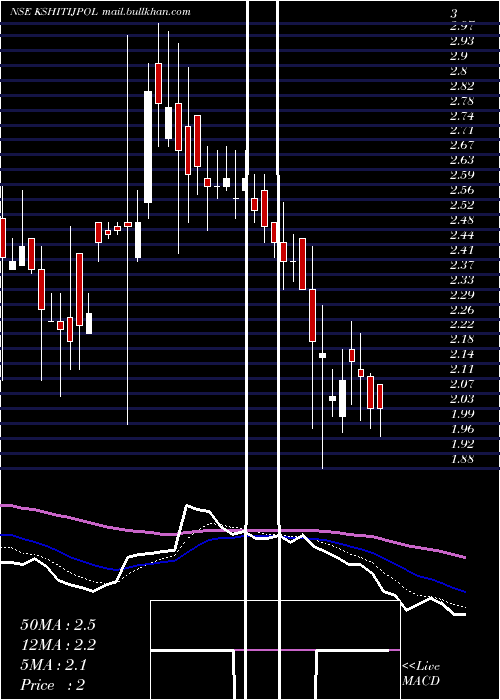The image size is (500, 700).
Task: Click the 2.74 price axis label
Action: [x=462, y=116]
